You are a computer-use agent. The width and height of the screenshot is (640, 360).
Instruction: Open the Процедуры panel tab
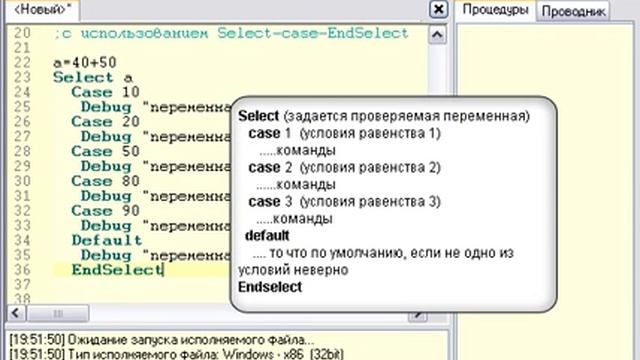[496, 9]
